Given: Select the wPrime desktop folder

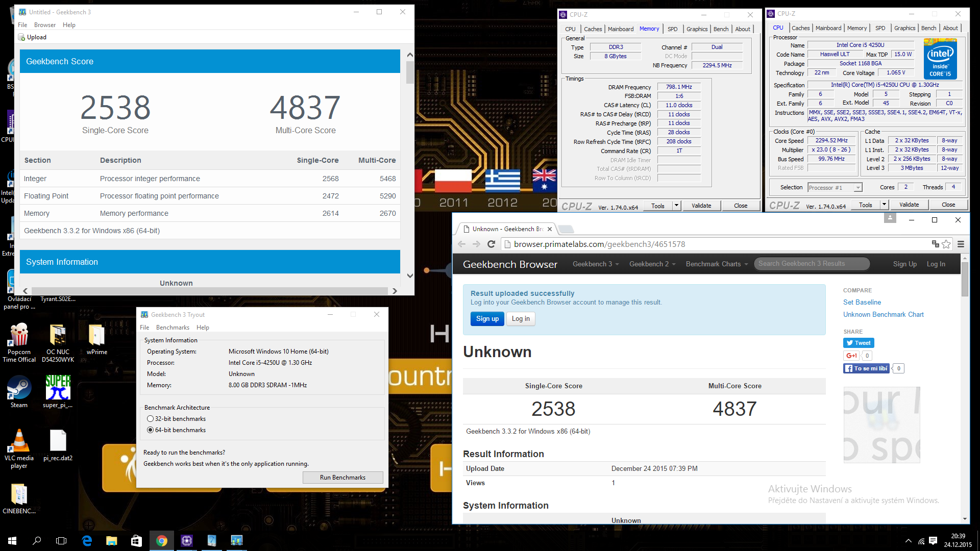Looking at the screenshot, I should 96,339.
